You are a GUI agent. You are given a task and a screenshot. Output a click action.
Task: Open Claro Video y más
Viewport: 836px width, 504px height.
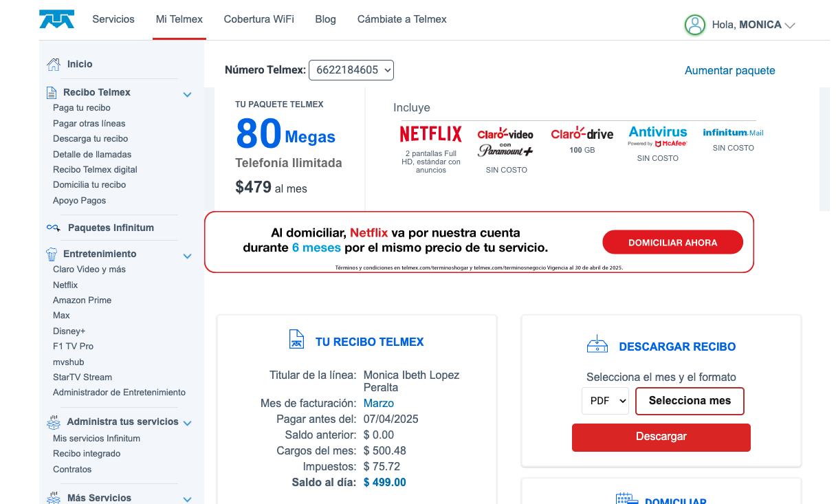(x=89, y=270)
